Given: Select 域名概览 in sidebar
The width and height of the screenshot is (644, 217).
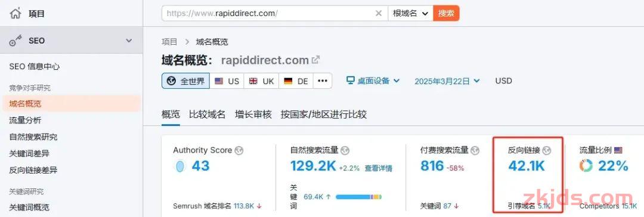Looking at the screenshot, I should pyautogui.click(x=72, y=104).
